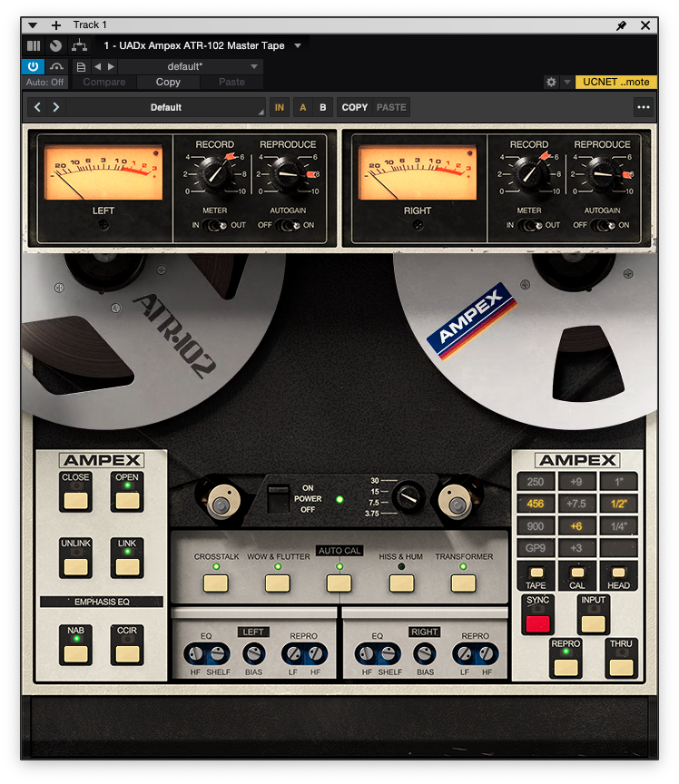
Task: Open the Default UAD preset menu
Action: (165, 107)
